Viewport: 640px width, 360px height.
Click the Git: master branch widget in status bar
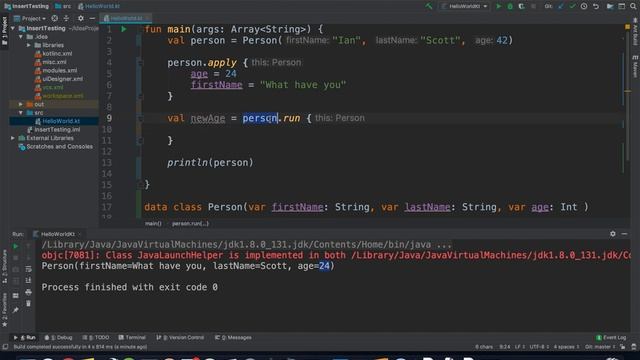click(x=600, y=347)
